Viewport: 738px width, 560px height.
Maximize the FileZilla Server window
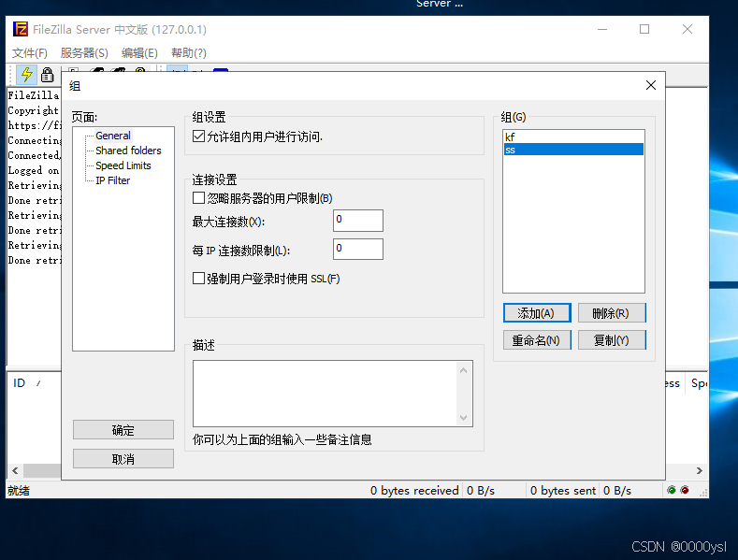(644, 29)
